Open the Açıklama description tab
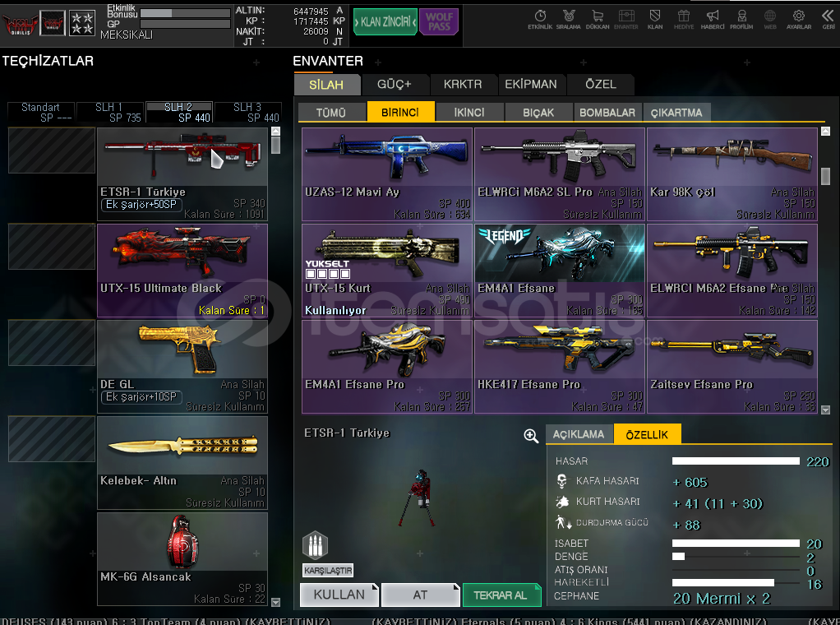Screen dimensions: 840x625 pos(579,435)
